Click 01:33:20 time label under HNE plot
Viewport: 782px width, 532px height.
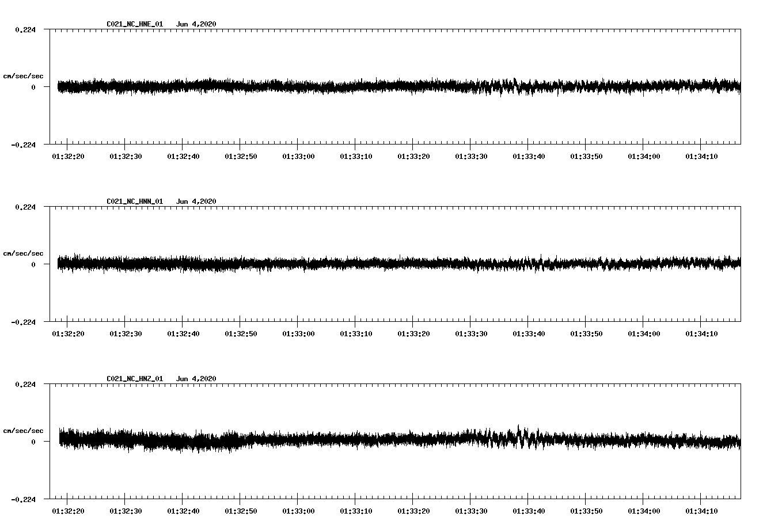click(413, 157)
